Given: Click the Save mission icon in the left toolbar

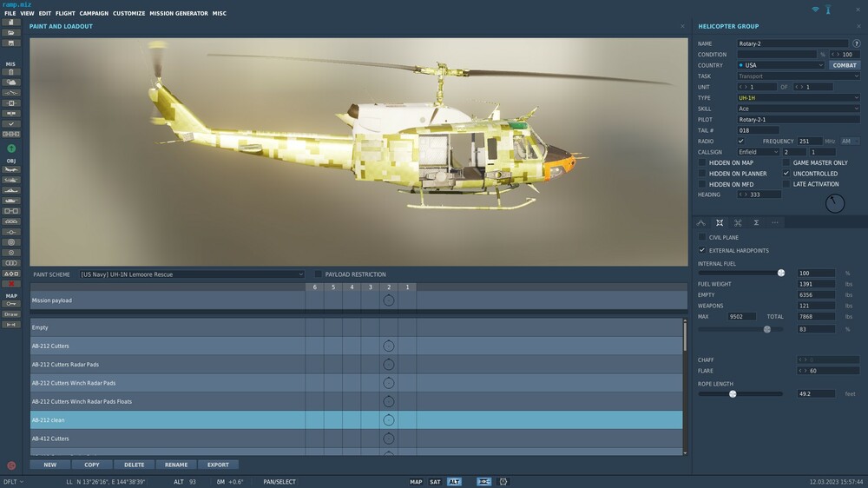Looking at the screenshot, I should (11, 43).
